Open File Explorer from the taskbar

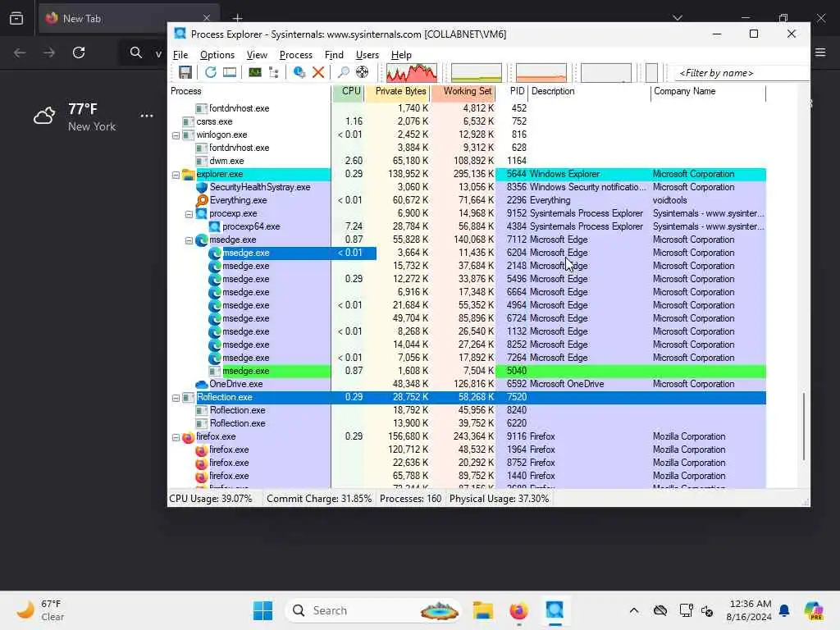coord(482,610)
